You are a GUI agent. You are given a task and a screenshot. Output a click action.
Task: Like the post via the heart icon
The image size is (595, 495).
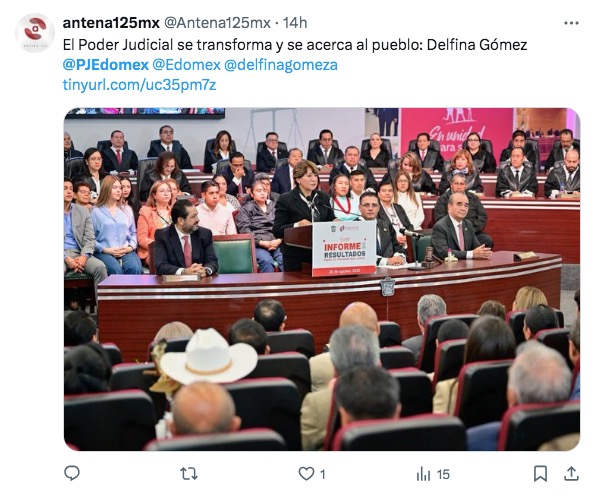pos(306,474)
